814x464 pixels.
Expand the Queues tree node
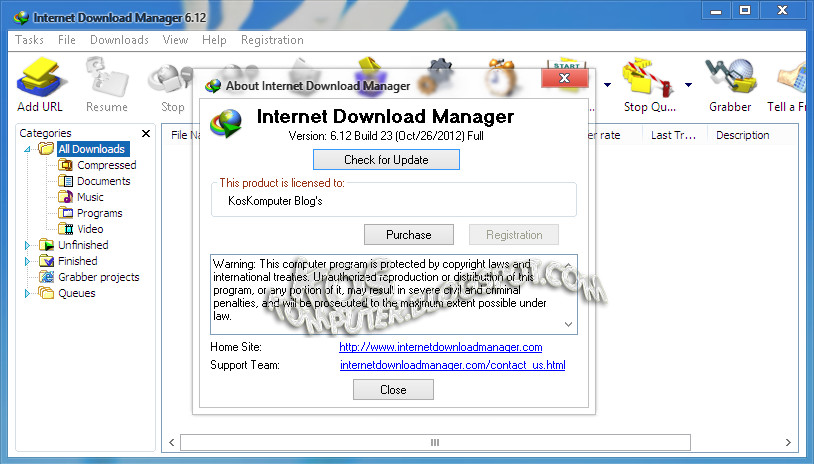tap(27, 293)
